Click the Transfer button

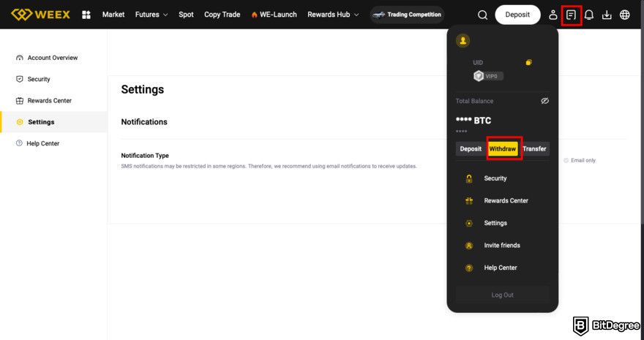(534, 149)
